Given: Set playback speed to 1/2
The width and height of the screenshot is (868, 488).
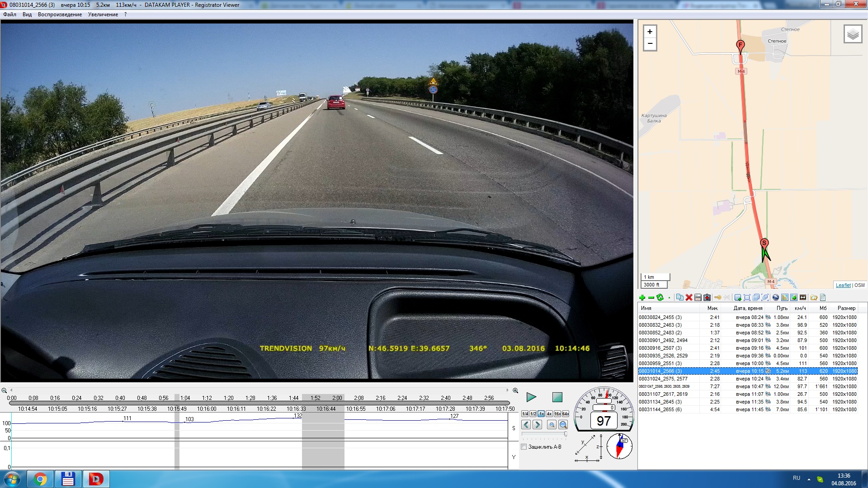Looking at the screenshot, I should click(x=533, y=414).
